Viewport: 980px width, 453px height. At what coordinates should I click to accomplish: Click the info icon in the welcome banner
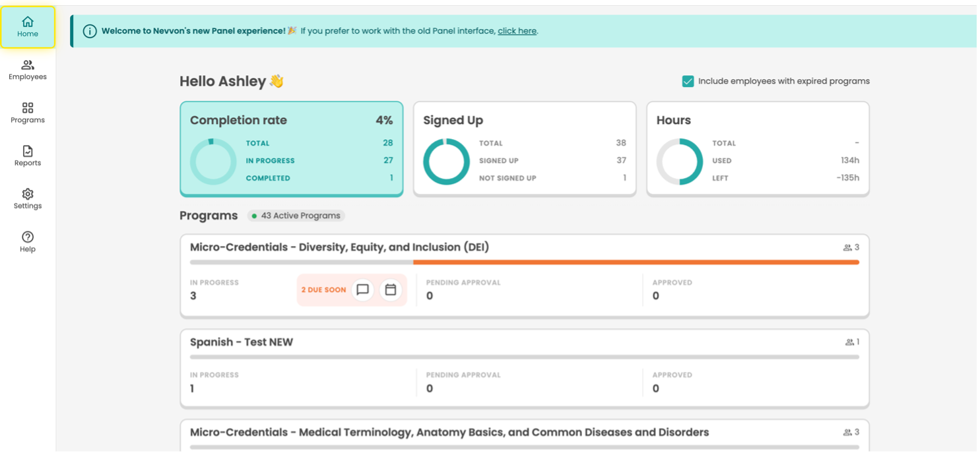[89, 31]
